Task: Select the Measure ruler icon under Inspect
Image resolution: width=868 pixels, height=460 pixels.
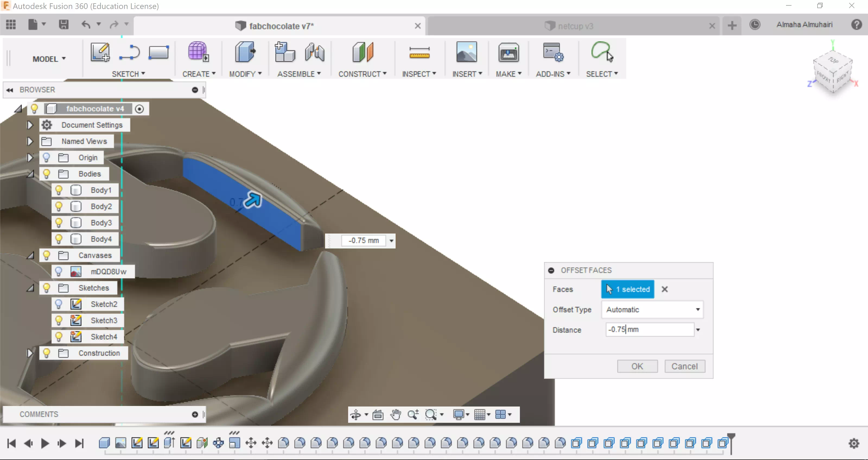Action: [419, 53]
